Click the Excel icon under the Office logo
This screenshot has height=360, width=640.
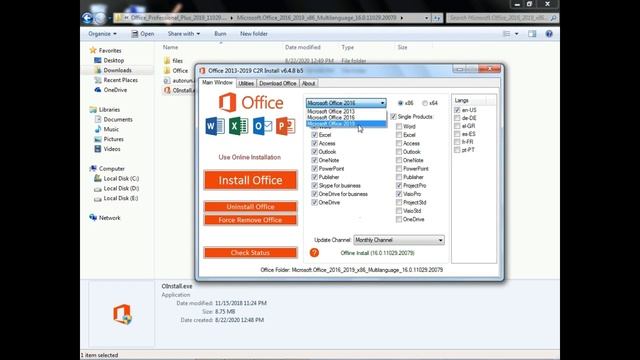pyautogui.click(x=238, y=126)
